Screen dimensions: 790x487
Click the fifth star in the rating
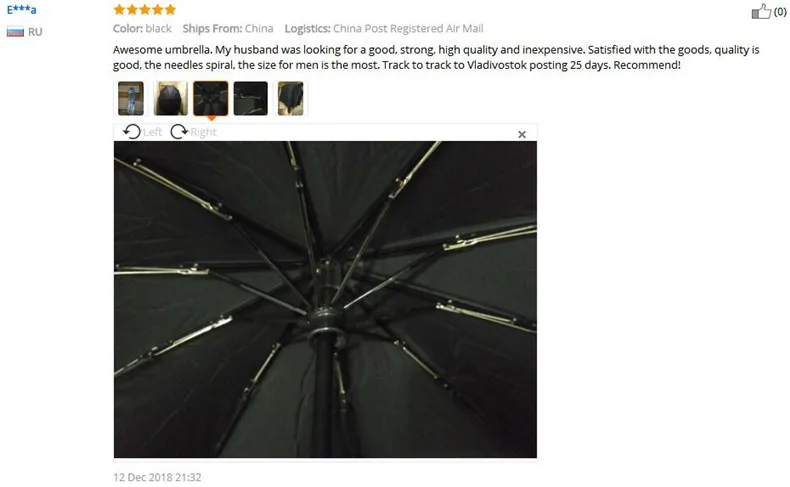tap(170, 10)
